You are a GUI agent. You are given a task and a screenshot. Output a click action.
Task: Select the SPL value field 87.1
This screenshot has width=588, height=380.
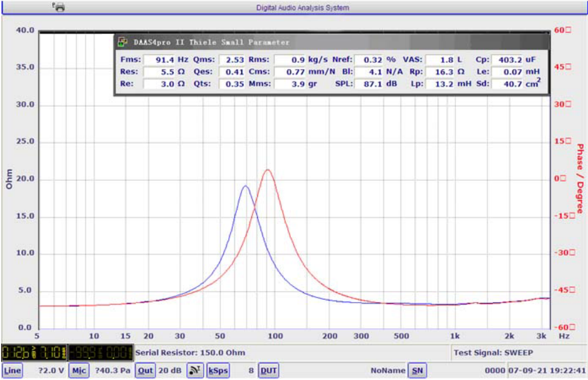(369, 84)
